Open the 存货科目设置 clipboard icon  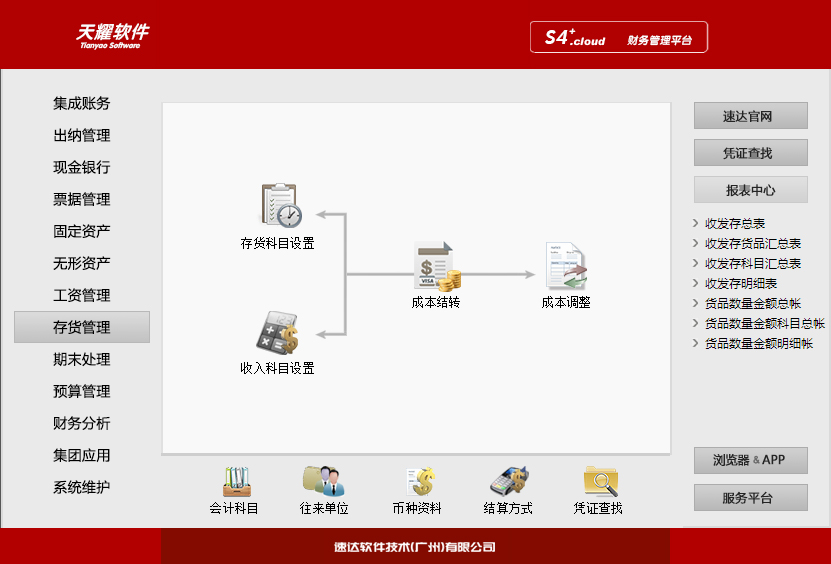[x=279, y=206]
